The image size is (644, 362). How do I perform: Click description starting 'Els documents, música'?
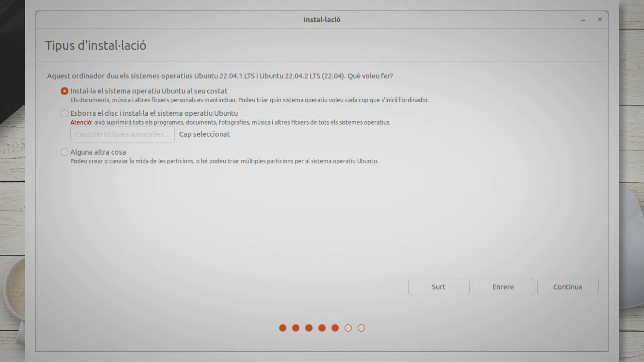click(x=250, y=100)
